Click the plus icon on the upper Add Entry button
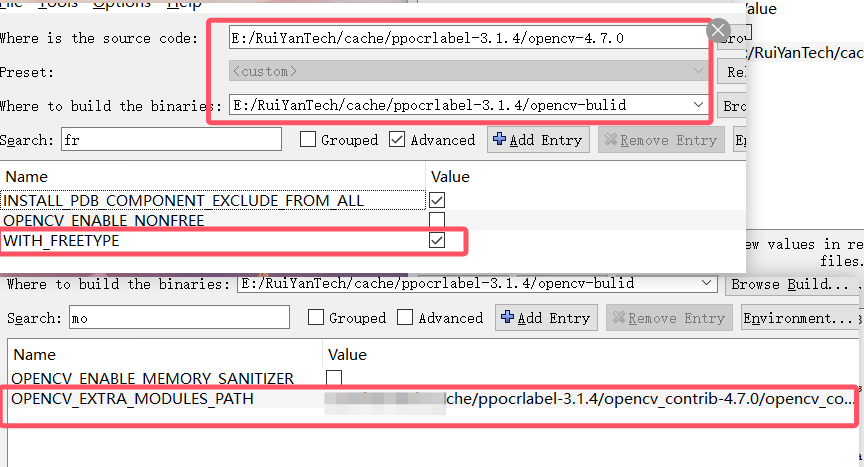The height and width of the screenshot is (467, 864). click(x=499, y=139)
